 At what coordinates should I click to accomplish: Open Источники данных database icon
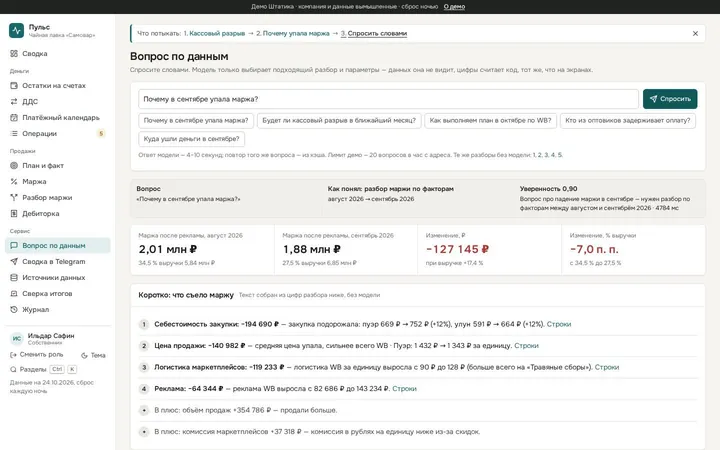[x=14, y=277]
